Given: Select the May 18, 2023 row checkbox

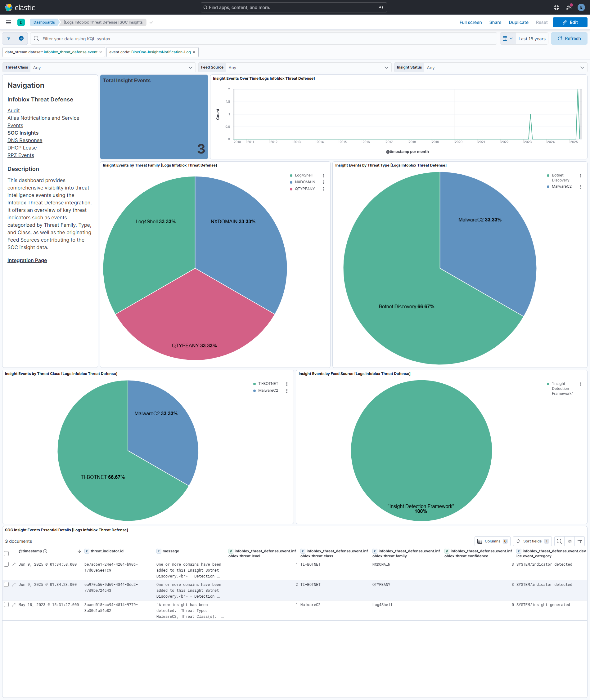Looking at the screenshot, I should click(6, 604).
